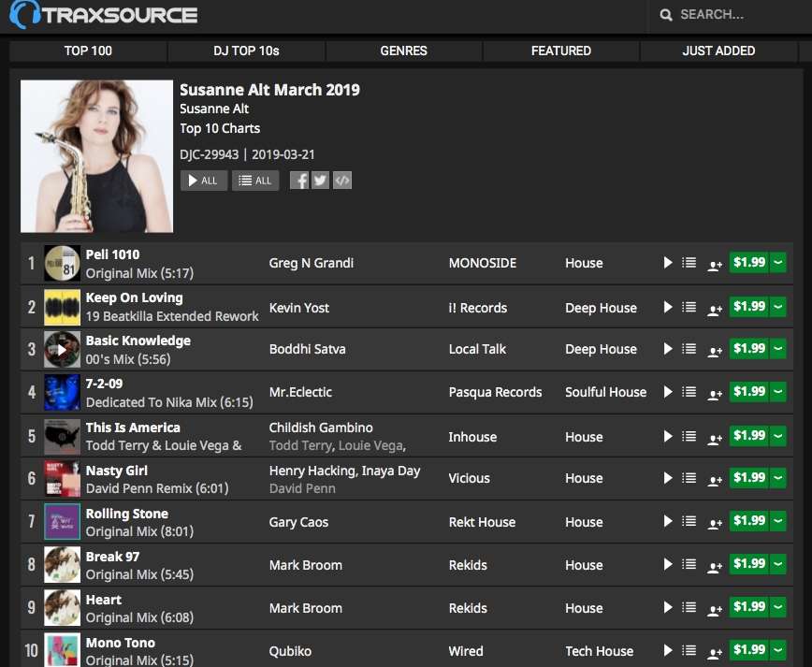Open track title Rolling Stone
The image size is (812, 667).
point(127,514)
